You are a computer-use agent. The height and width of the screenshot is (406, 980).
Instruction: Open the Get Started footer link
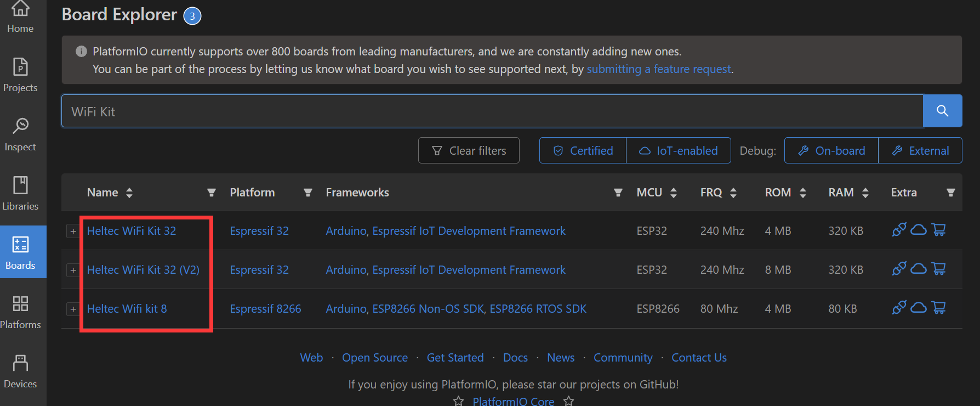click(455, 358)
